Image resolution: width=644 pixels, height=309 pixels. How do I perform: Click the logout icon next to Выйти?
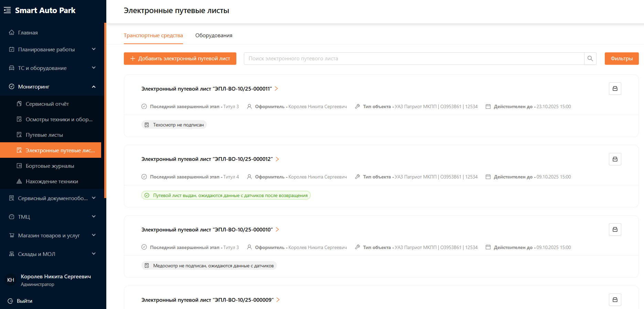(10, 301)
